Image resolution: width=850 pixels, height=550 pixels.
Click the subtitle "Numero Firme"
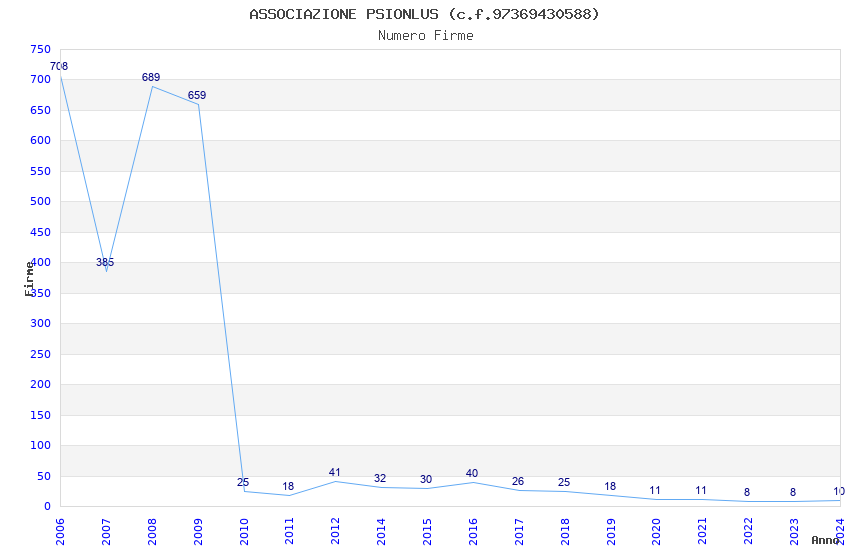coord(426,36)
